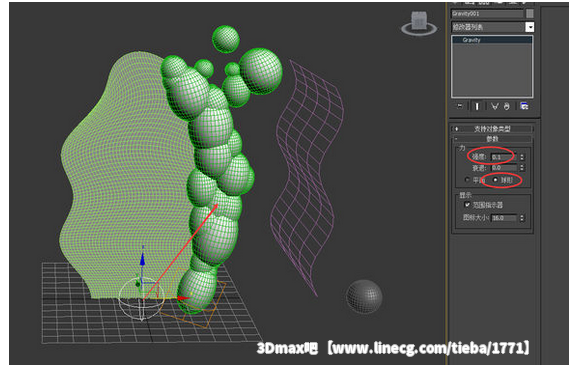
Task: Select the spherical force radio button
Action: 495,180
